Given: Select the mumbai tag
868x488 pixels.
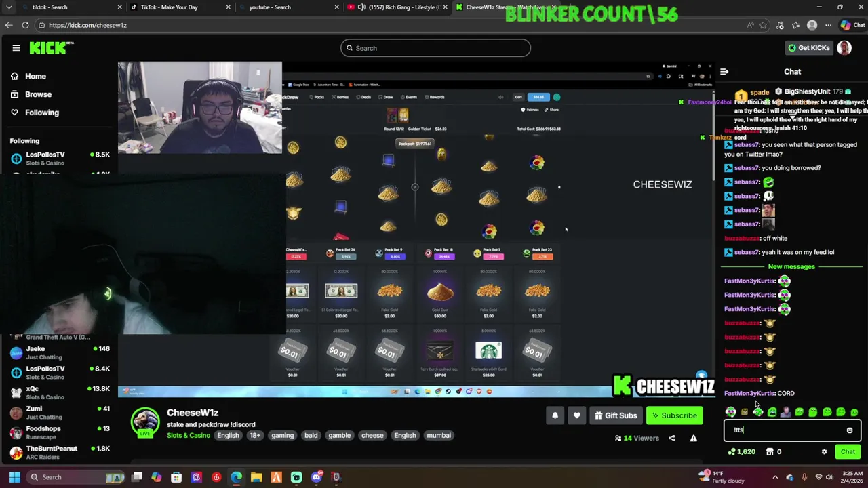Looking at the screenshot, I should (439, 436).
